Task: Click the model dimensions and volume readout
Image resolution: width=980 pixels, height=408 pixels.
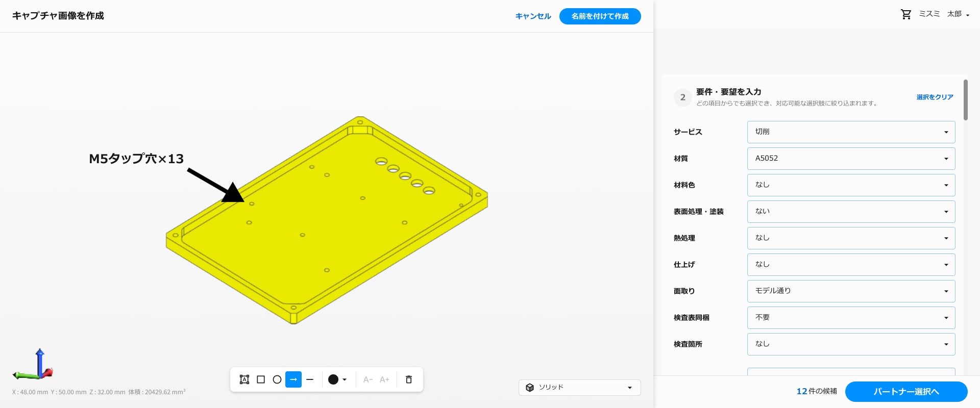Action: tap(99, 392)
